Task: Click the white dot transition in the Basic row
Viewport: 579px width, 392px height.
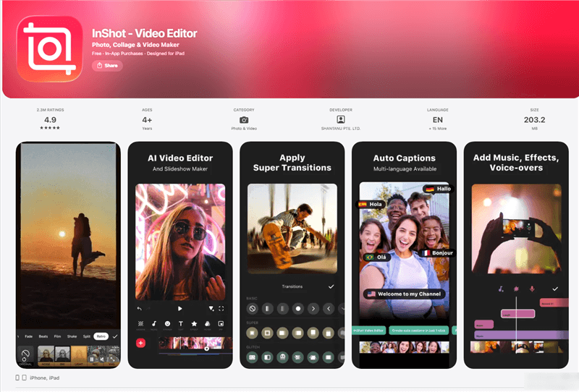Action: coord(298,309)
